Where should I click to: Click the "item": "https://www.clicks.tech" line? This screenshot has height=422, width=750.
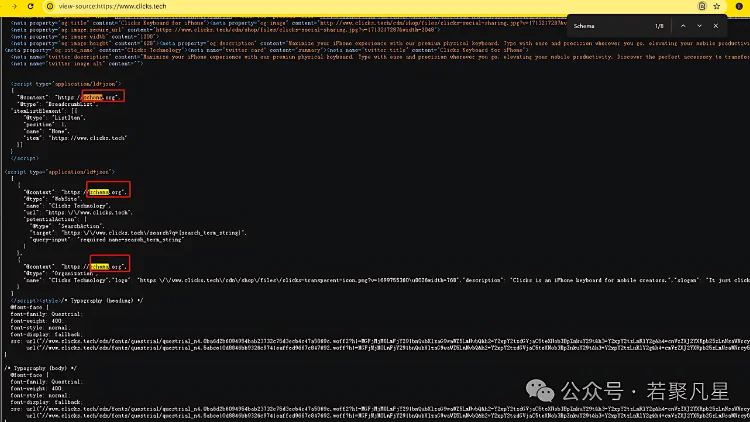[x=76, y=138]
